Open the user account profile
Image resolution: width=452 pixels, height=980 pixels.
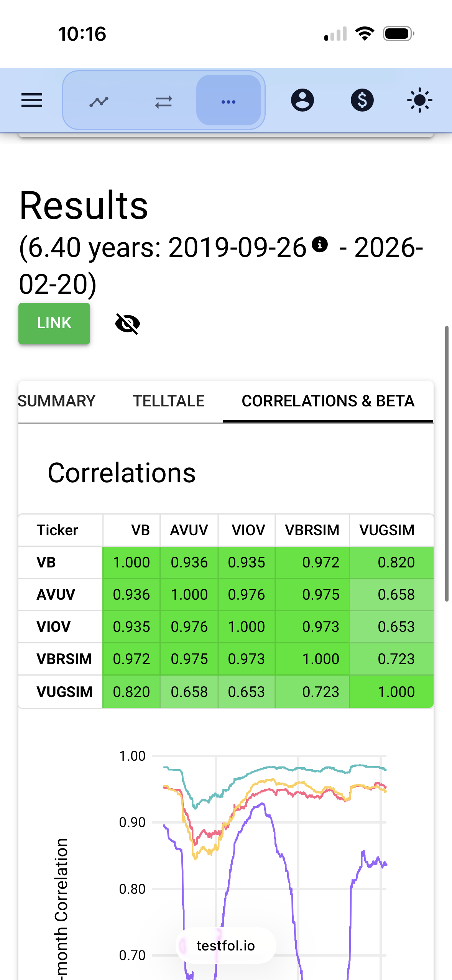[302, 100]
